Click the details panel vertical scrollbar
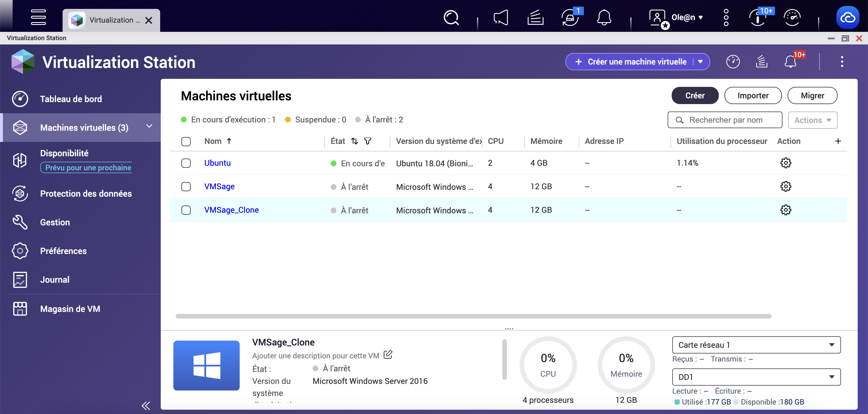868x414 pixels. pyautogui.click(x=504, y=359)
